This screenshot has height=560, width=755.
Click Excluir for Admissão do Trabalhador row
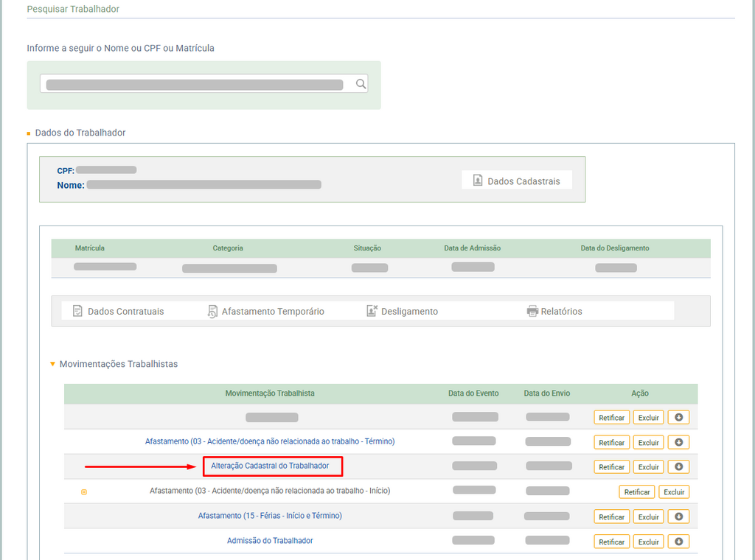pyautogui.click(x=648, y=542)
